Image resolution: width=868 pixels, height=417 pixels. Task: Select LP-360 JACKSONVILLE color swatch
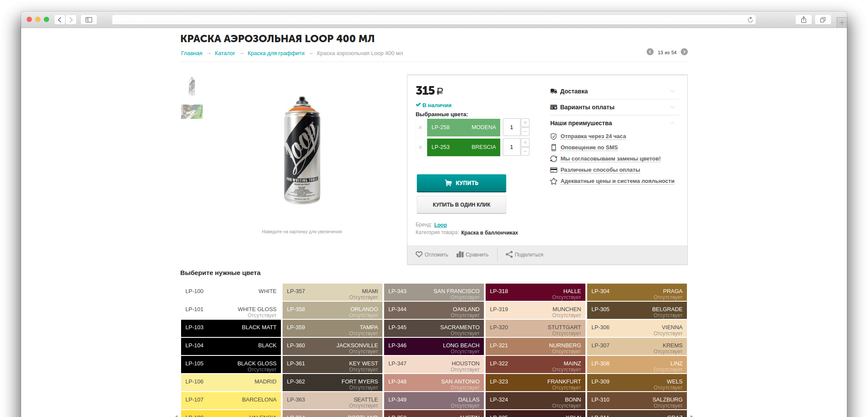[332, 346]
